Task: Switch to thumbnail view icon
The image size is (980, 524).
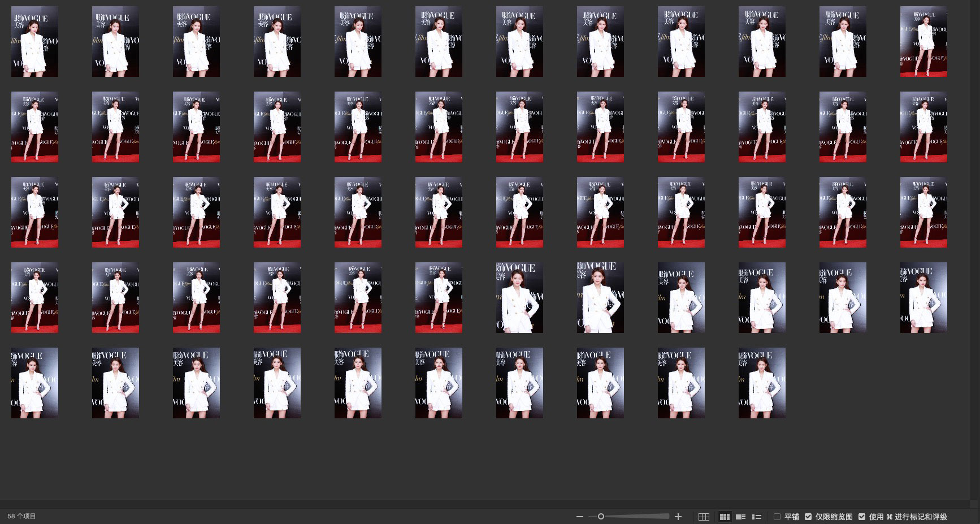Action: click(x=724, y=517)
